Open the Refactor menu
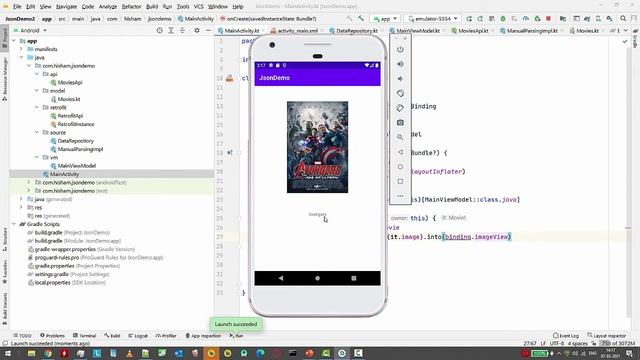 tap(131, 7)
